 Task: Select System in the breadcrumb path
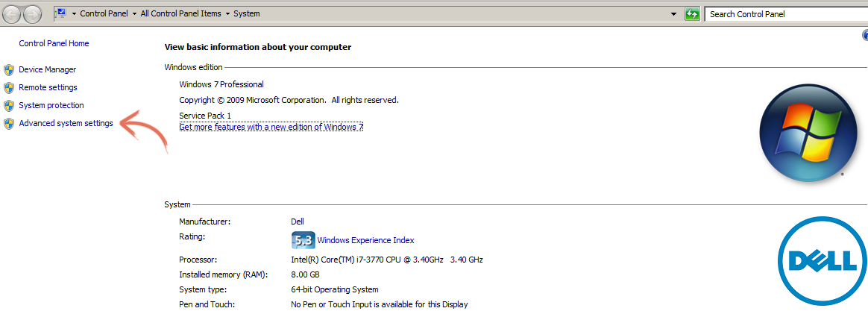point(246,14)
